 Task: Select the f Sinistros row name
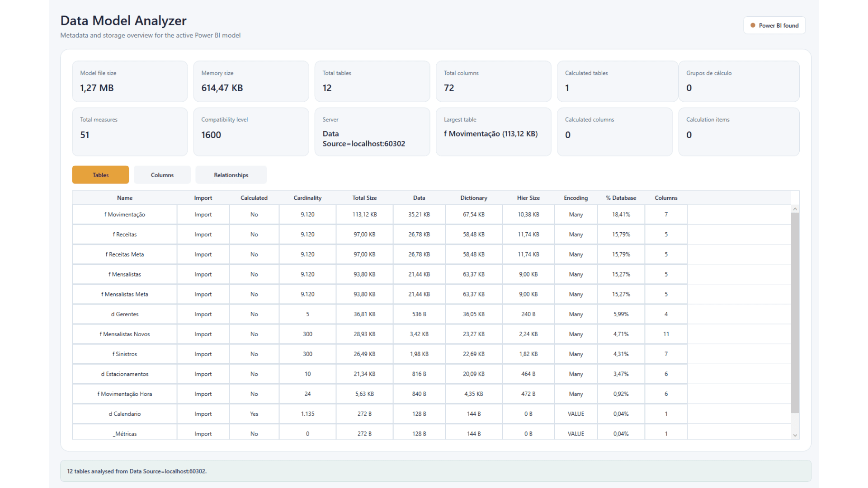(x=125, y=354)
